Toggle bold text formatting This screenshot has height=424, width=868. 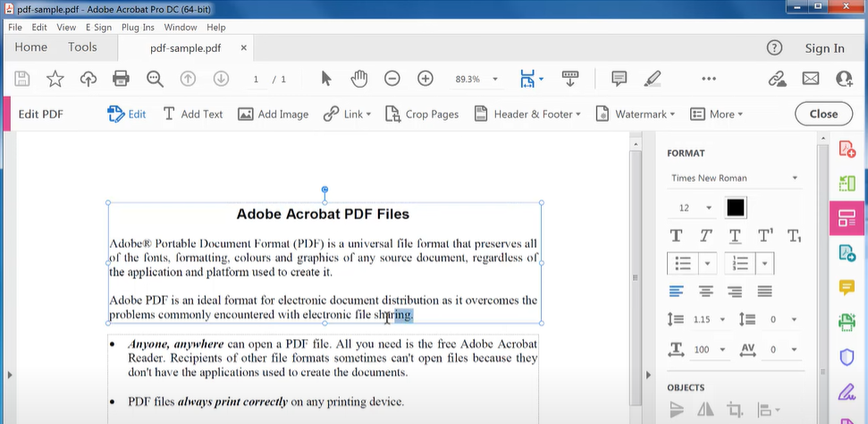(x=676, y=235)
